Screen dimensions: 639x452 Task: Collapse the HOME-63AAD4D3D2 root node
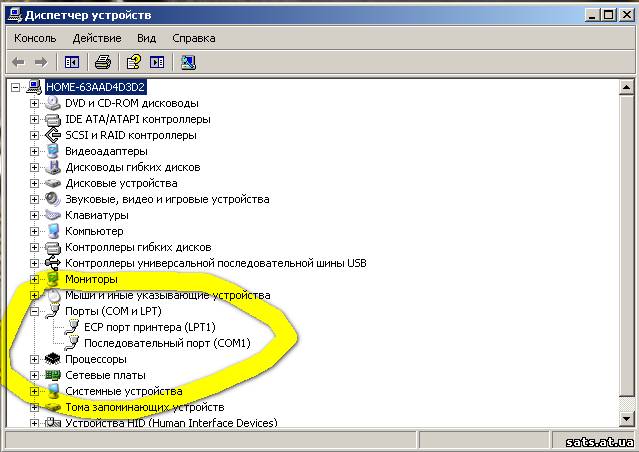[x=15, y=87]
